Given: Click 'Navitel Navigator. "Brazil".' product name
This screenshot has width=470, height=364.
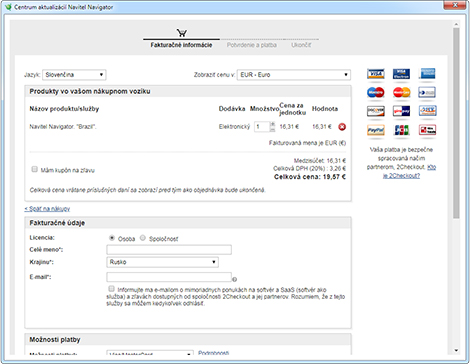Looking at the screenshot, I should tap(63, 127).
